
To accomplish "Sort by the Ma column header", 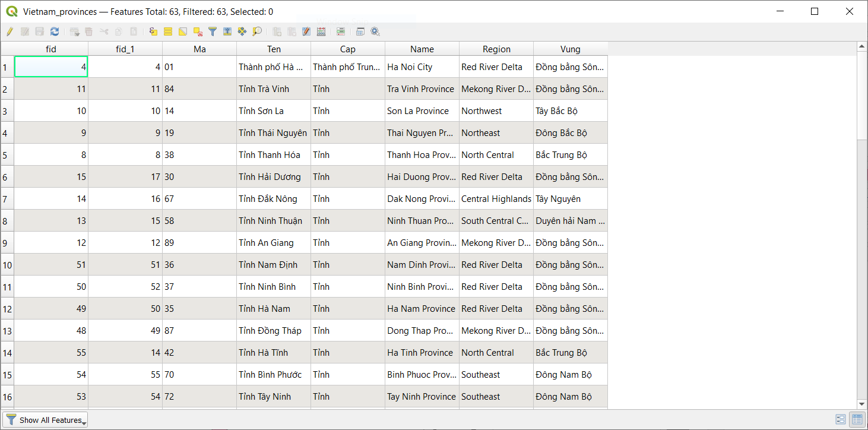I will click(x=199, y=49).
